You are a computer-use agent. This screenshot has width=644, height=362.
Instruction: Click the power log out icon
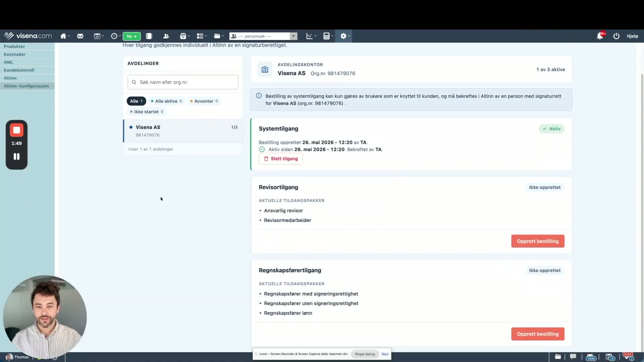(616, 36)
